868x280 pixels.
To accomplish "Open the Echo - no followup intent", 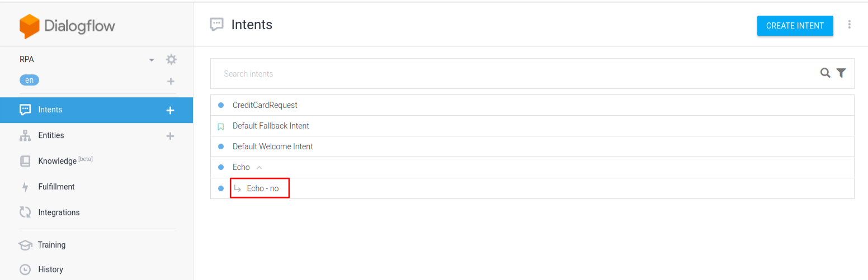I will [262, 188].
